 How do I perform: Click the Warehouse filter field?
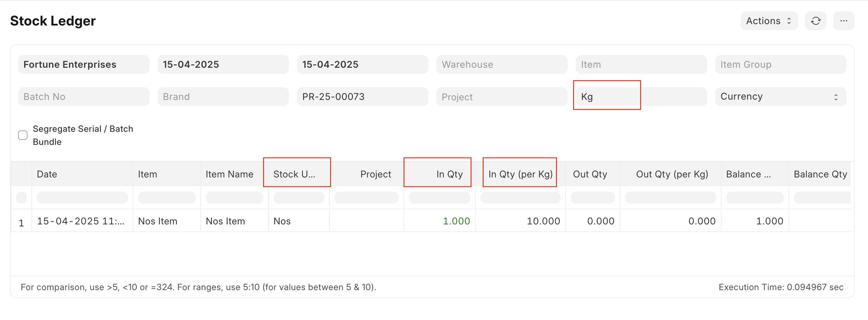click(x=501, y=64)
